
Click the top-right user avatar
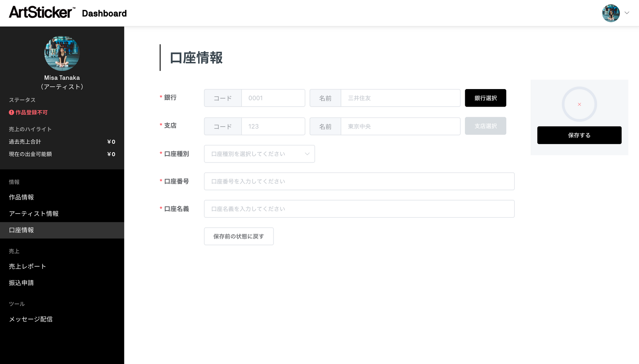coord(611,13)
